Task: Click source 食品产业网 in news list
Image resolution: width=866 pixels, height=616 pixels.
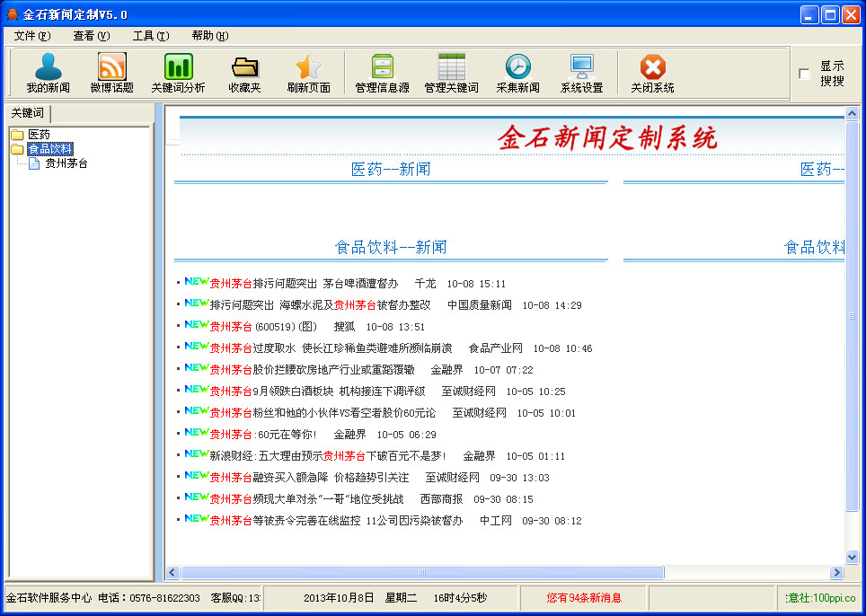Action: (x=495, y=348)
